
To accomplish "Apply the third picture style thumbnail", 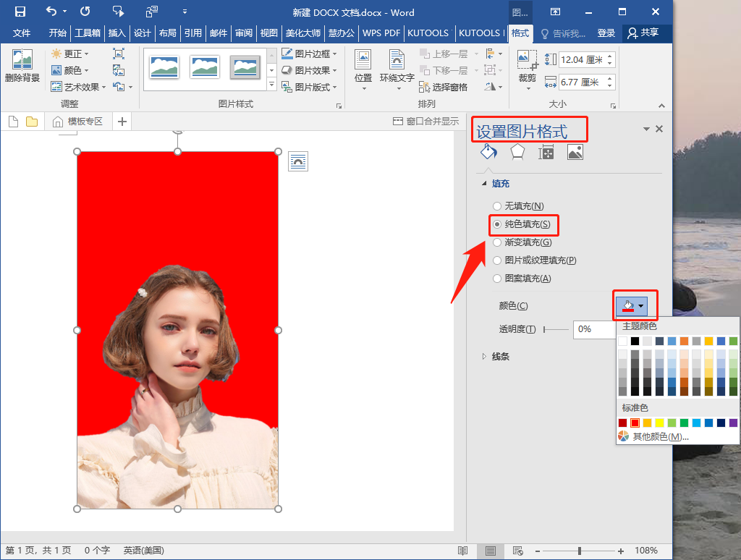I will [x=245, y=67].
